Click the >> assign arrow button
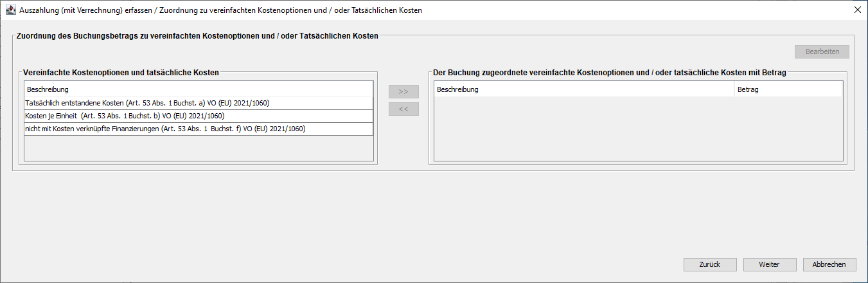The height and width of the screenshot is (283, 868). (x=403, y=91)
